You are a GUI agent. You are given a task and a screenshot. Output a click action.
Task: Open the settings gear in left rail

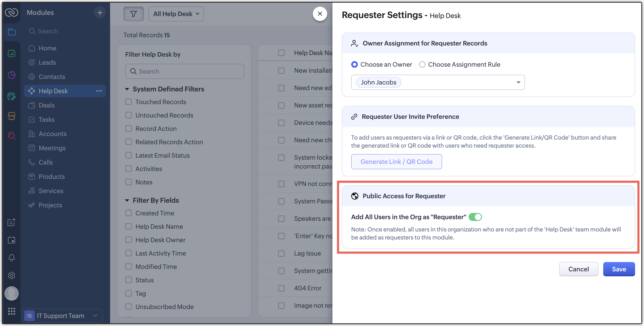(x=12, y=275)
